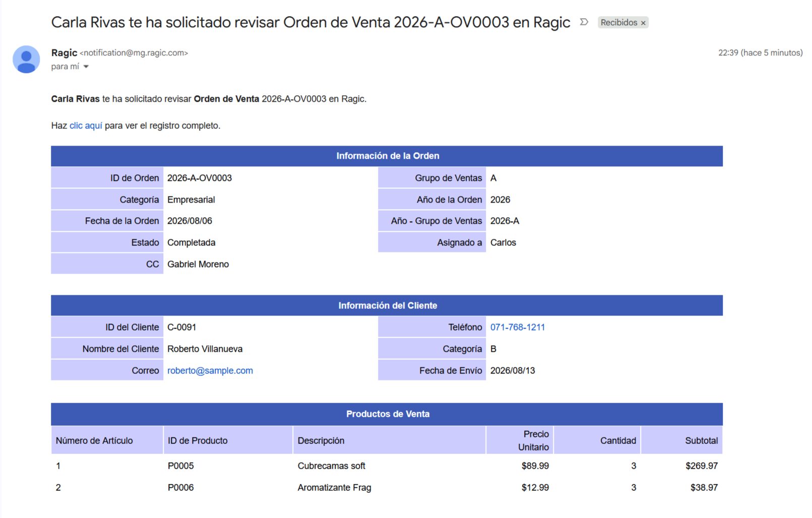This screenshot has height=518, width=812.
Task: Click the description 'Aromatizante Frag'
Action: tap(334, 487)
